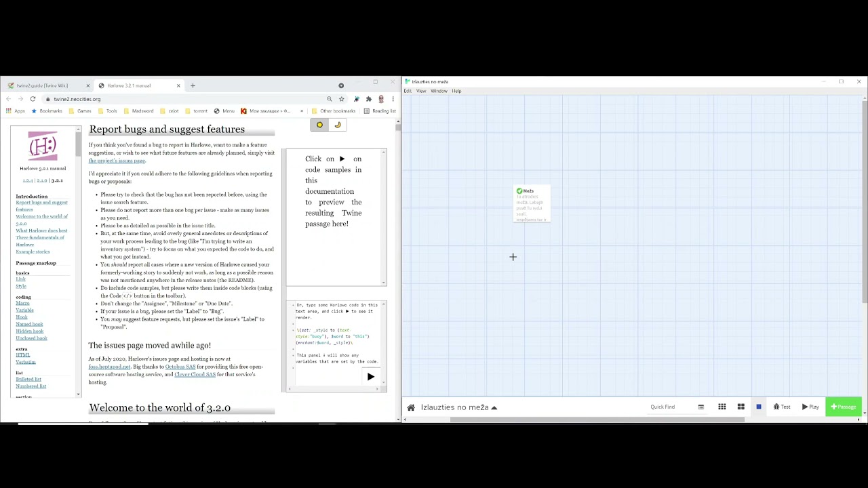Click the Harlowe code preview text area
The width and height of the screenshot is (868, 488).
pyautogui.click(x=336, y=335)
